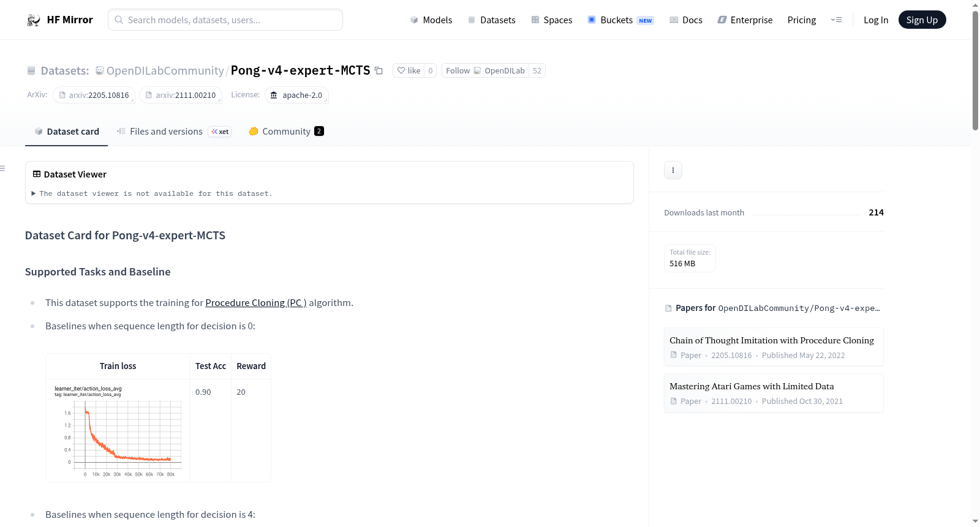
Task: Open the Datasets page
Action: pos(492,20)
